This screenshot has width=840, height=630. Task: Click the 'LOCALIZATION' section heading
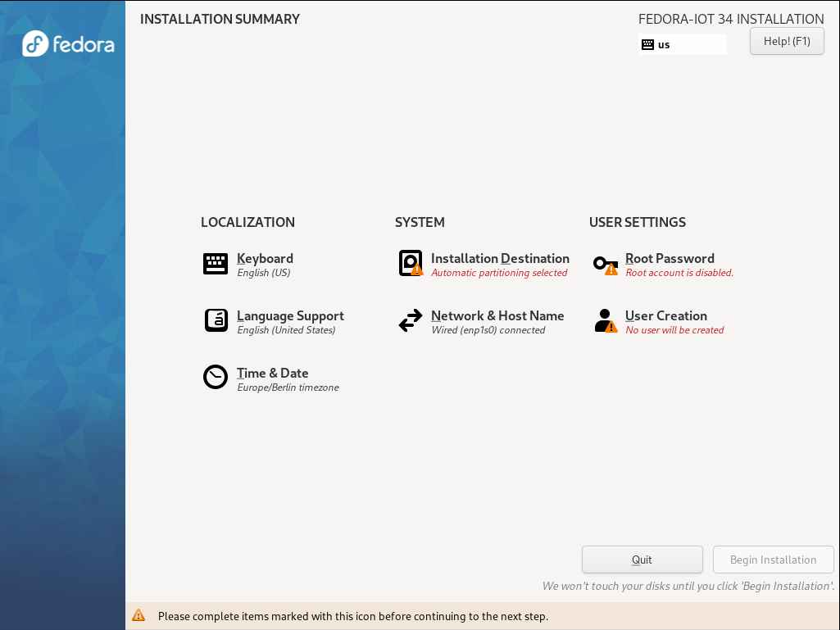click(247, 222)
